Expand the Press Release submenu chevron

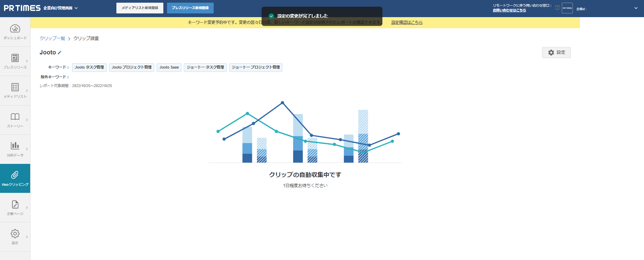[27, 61]
